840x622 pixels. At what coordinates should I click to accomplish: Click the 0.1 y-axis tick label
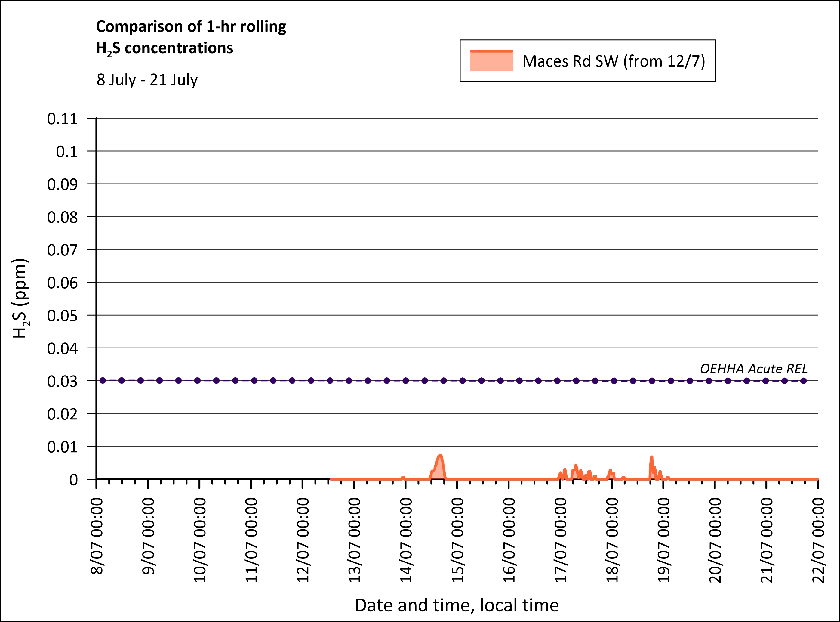tap(66, 152)
